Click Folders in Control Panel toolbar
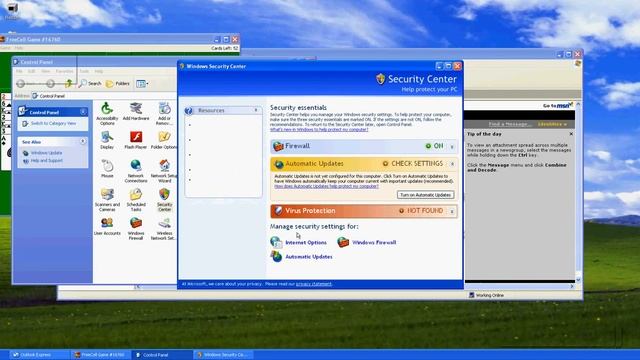Screen dimensions: 640x360 (x=118, y=83)
